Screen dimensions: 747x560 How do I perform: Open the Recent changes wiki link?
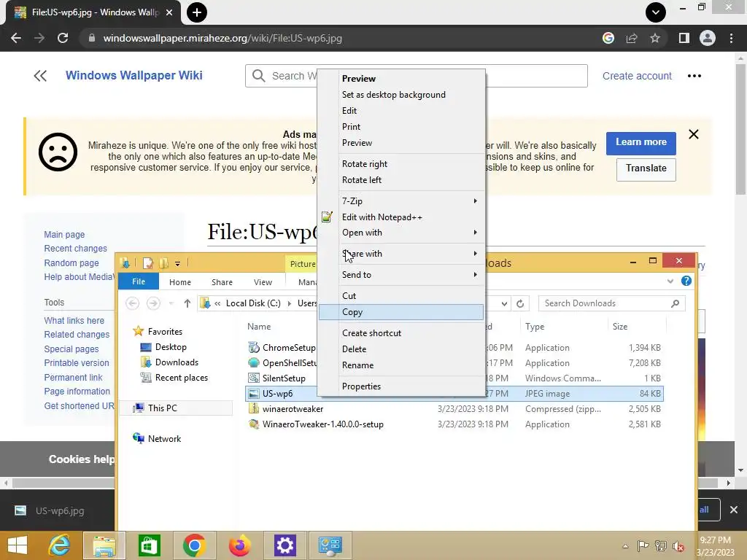point(75,249)
